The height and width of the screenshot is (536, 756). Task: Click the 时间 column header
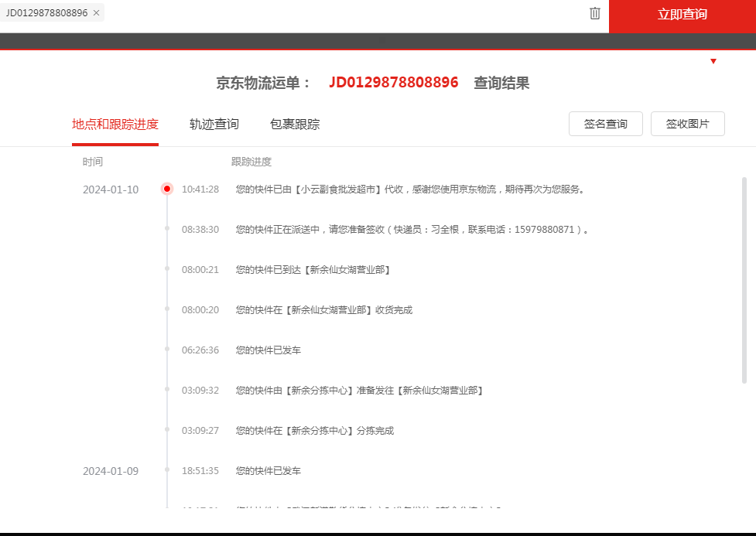click(x=93, y=162)
